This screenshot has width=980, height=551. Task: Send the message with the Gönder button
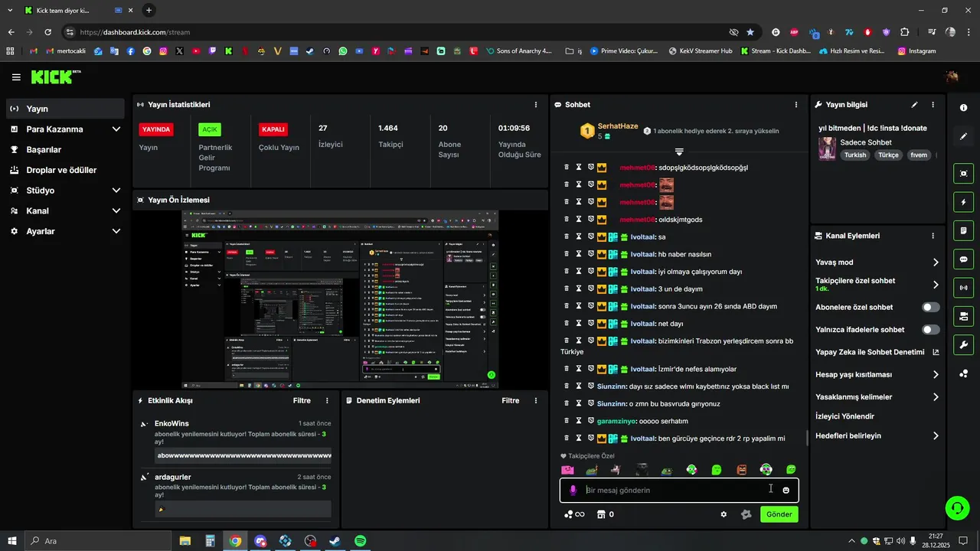(x=779, y=514)
